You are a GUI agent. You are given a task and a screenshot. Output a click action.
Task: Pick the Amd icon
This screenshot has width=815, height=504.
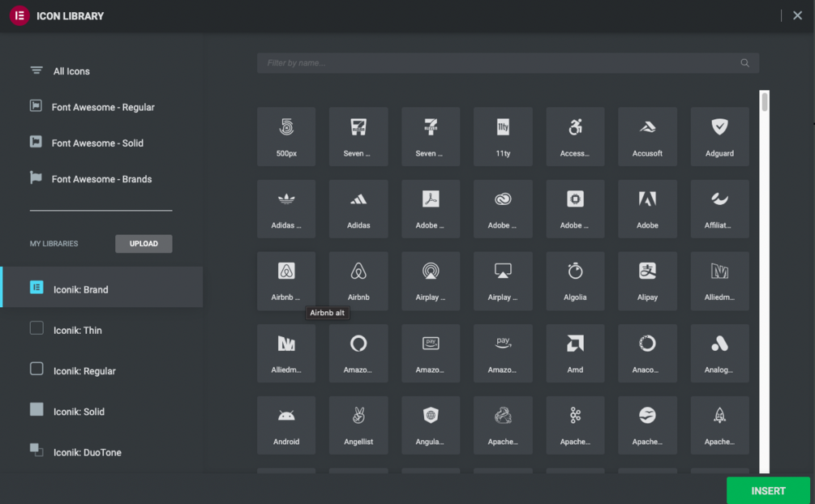[x=575, y=353]
